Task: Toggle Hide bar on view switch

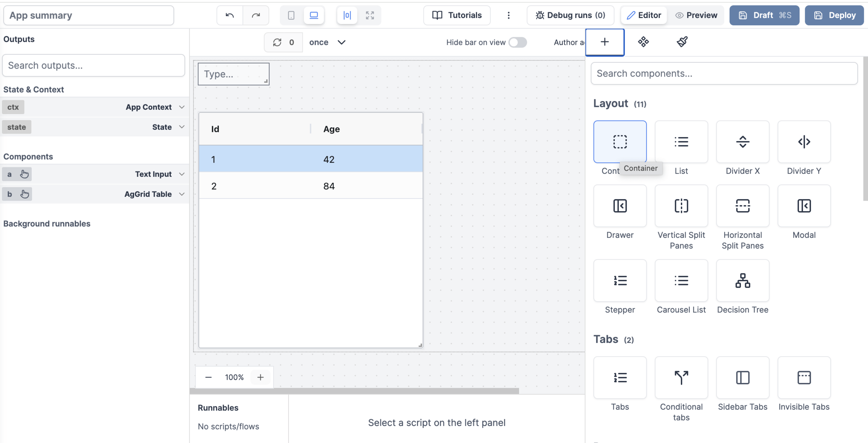Action: pos(517,42)
